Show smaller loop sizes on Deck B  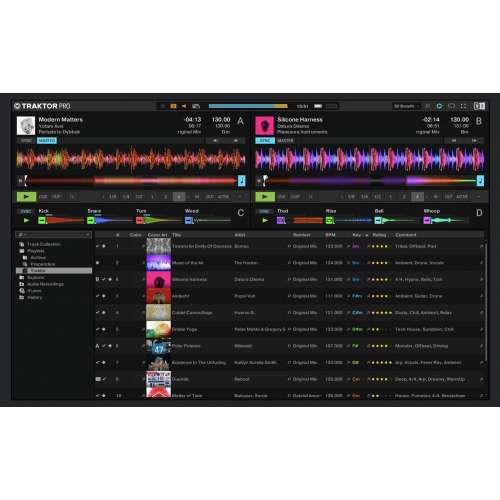342,197
